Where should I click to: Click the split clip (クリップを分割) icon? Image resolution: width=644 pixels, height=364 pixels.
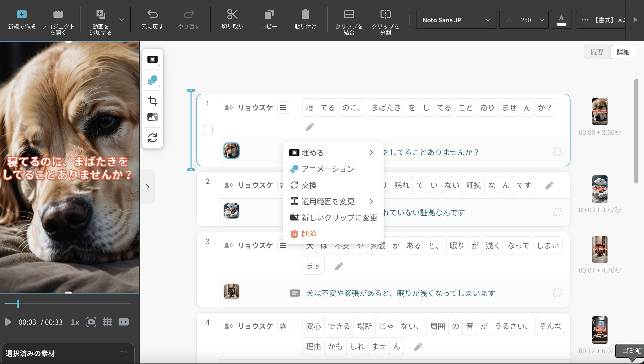pos(385,15)
